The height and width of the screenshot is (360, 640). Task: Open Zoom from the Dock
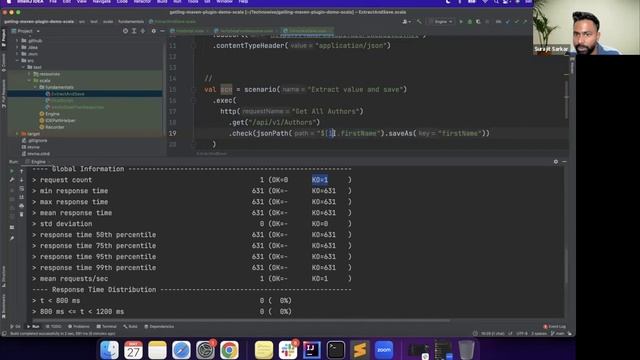coord(384,350)
